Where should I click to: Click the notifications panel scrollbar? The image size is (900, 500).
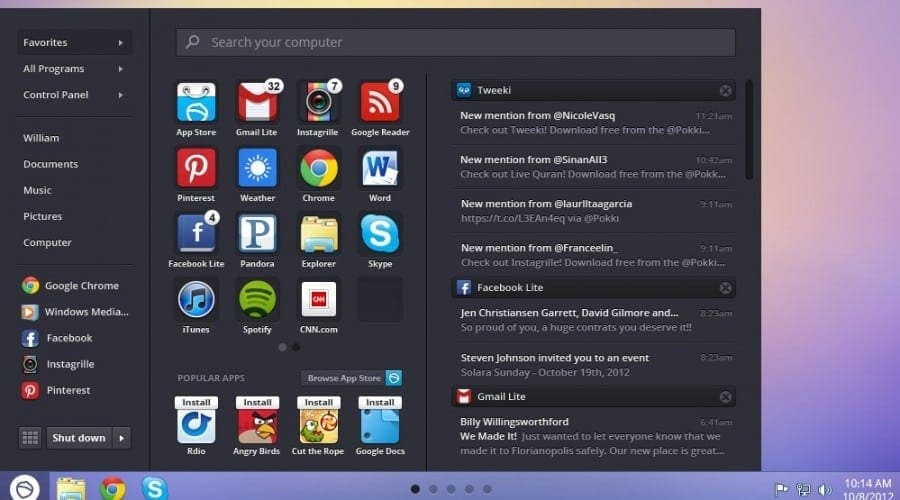(749, 130)
